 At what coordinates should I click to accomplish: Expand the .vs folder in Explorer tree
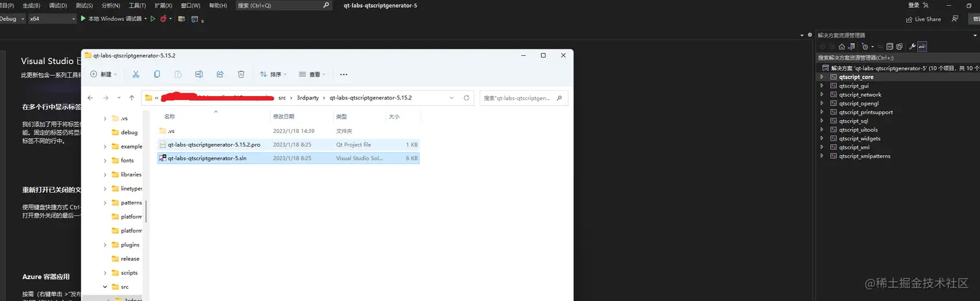click(105, 118)
